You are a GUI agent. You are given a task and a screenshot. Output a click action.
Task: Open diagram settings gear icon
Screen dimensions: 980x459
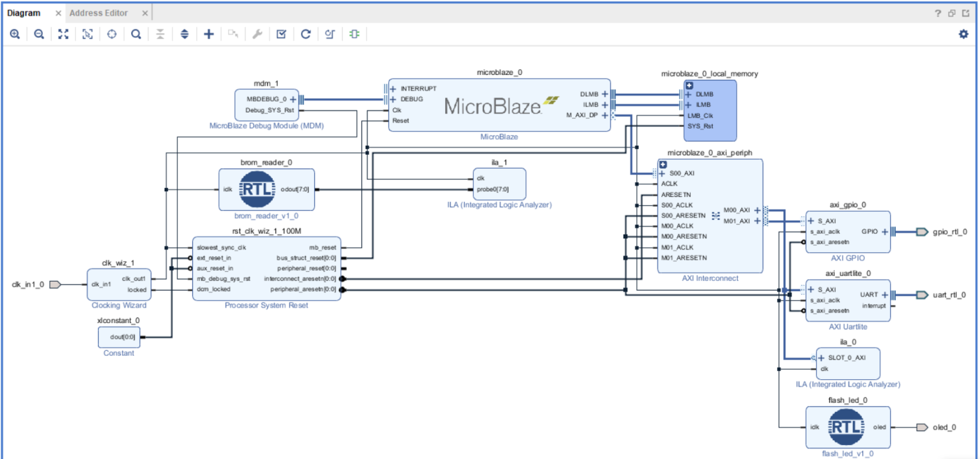click(963, 35)
